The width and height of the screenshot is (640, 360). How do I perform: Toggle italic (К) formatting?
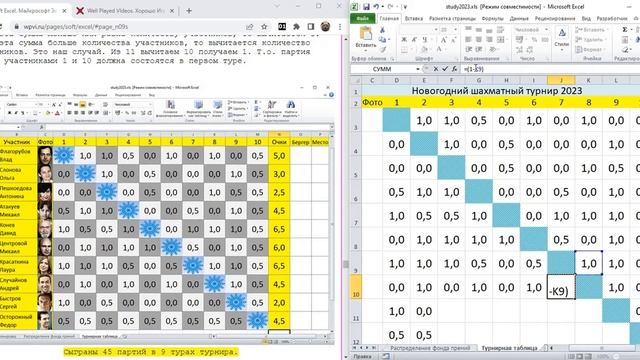point(414,40)
